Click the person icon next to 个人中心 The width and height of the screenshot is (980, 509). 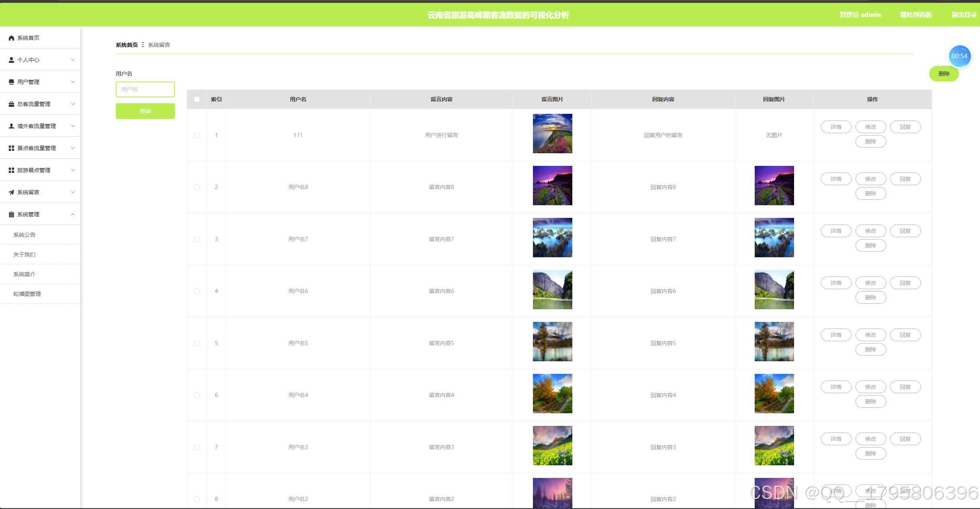[x=11, y=60]
